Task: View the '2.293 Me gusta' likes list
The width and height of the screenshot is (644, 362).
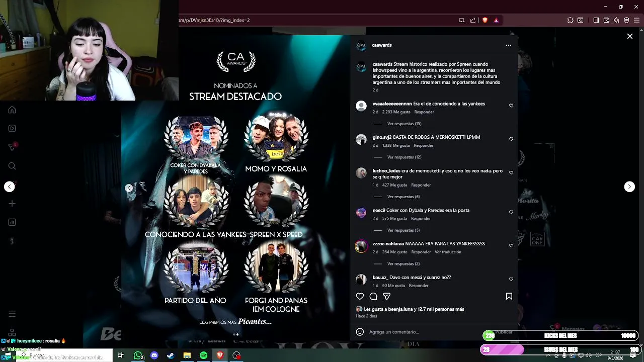Action: (x=396, y=112)
